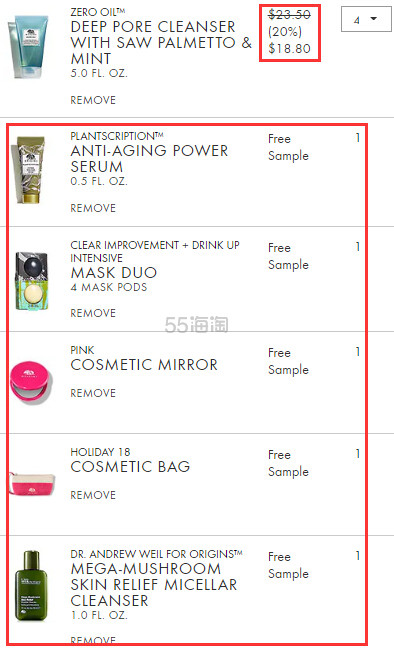The image size is (394, 650).
Task: Open the cosmetic bag product image
Action: (32, 484)
